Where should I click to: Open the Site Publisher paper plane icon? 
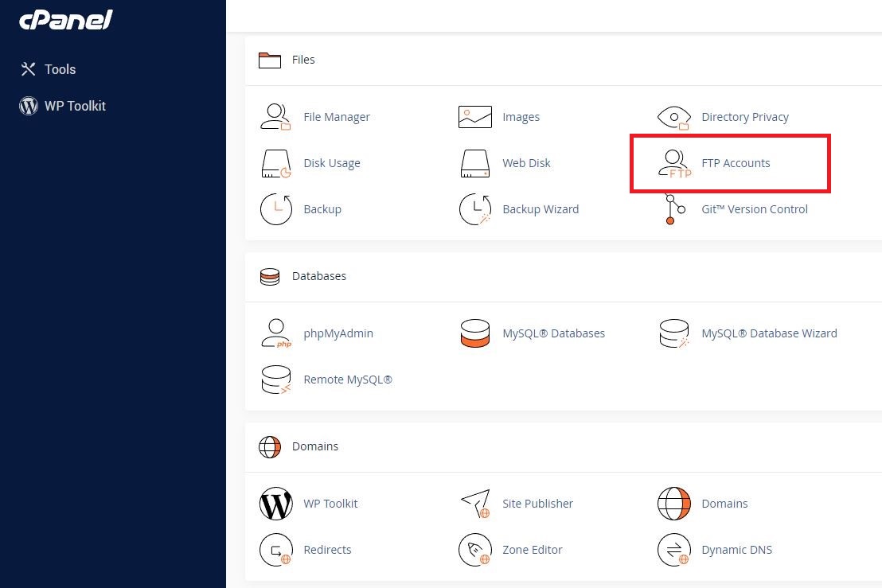pos(475,504)
